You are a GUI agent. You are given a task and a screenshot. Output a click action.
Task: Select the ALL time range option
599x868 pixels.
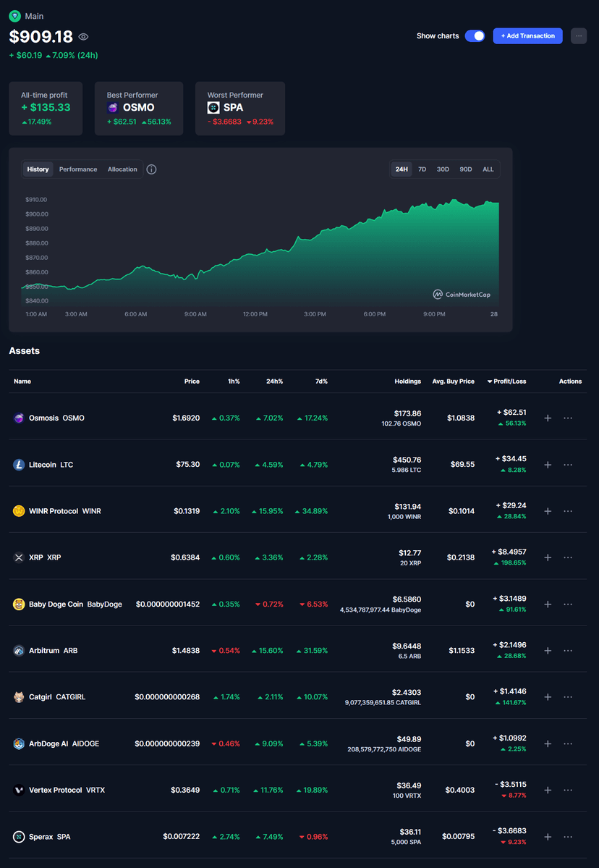(x=488, y=169)
